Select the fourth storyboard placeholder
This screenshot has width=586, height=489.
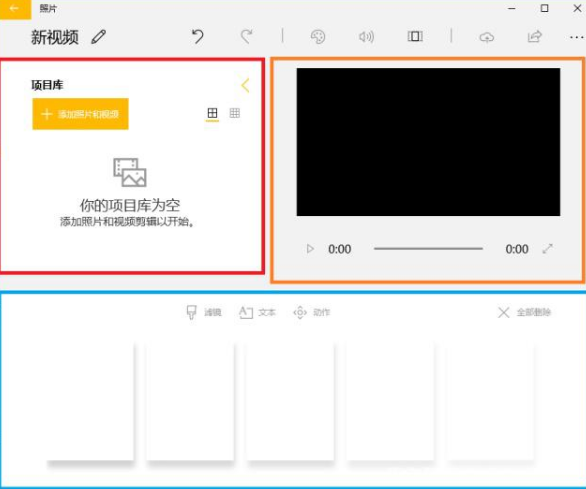click(x=391, y=402)
